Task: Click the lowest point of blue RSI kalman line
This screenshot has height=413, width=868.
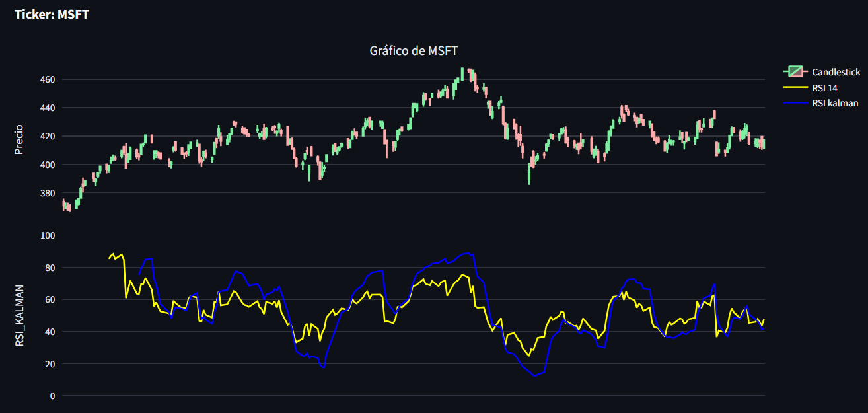Action: pyautogui.click(x=534, y=375)
